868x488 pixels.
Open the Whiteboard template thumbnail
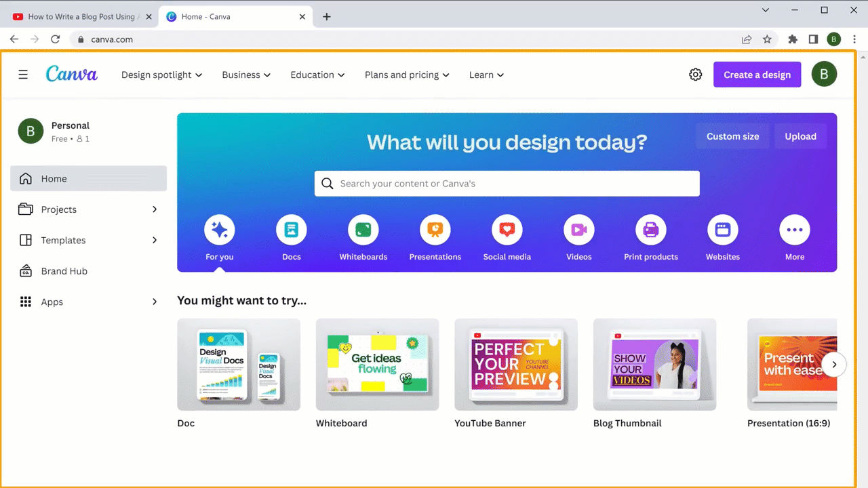pyautogui.click(x=377, y=365)
